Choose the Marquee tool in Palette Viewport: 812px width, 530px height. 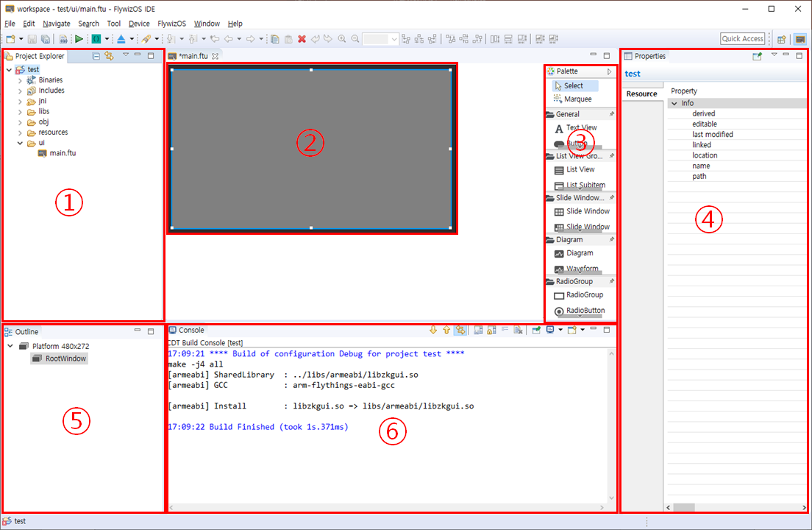[572, 99]
